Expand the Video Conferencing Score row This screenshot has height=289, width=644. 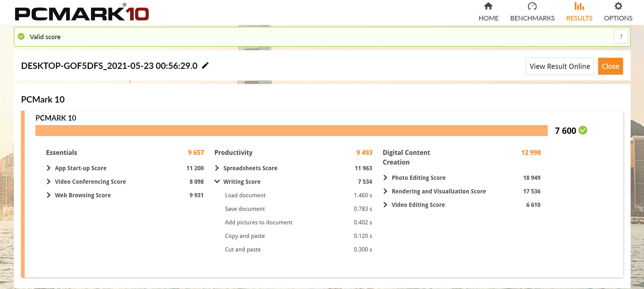pos(125,182)
